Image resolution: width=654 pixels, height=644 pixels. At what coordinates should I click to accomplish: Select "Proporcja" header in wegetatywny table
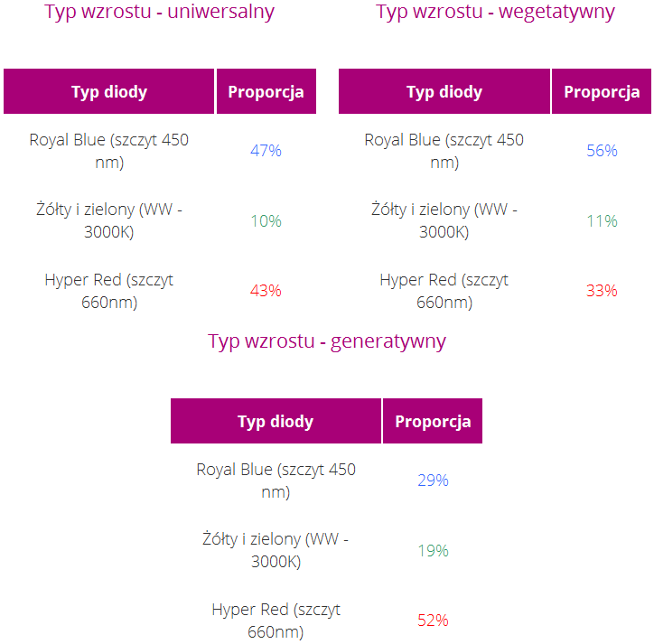(602, 91)
